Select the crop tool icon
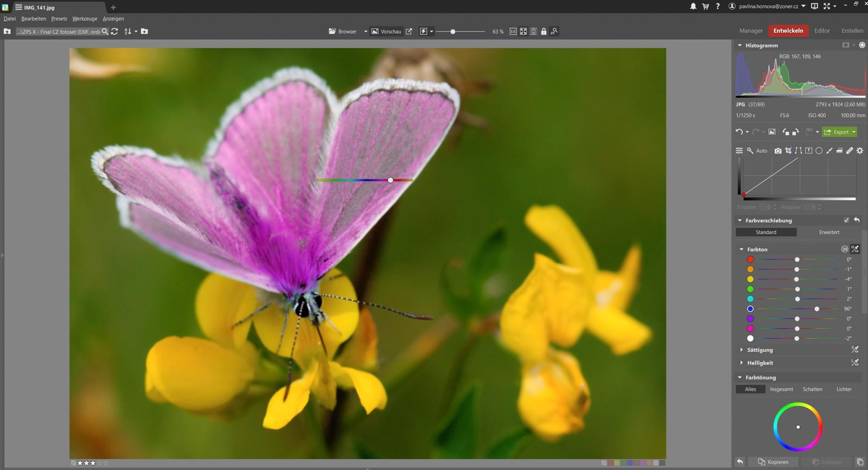This screenshot has height=470, width=868. 788,151
